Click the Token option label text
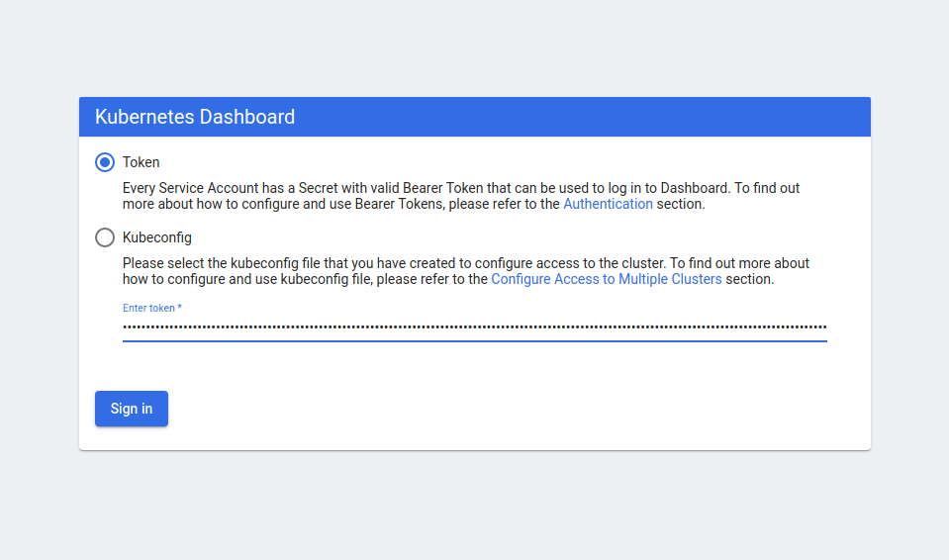 tap(142, 162)
